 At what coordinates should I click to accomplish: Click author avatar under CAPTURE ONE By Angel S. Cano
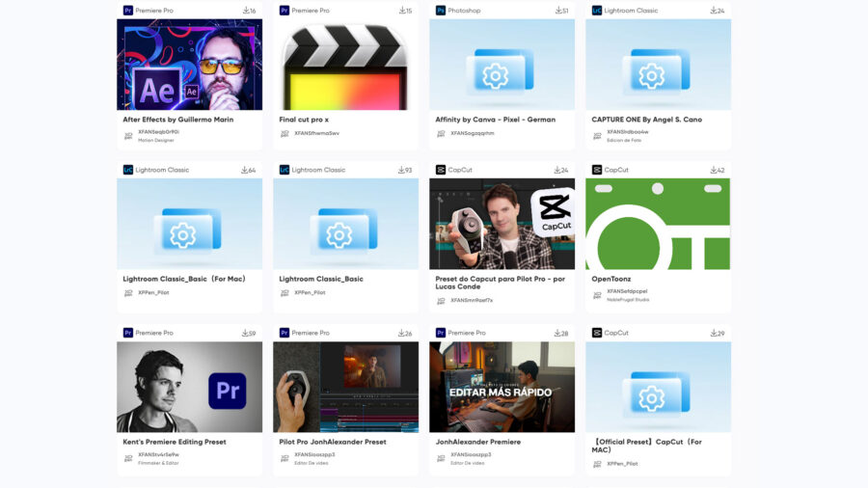(597, 136)
